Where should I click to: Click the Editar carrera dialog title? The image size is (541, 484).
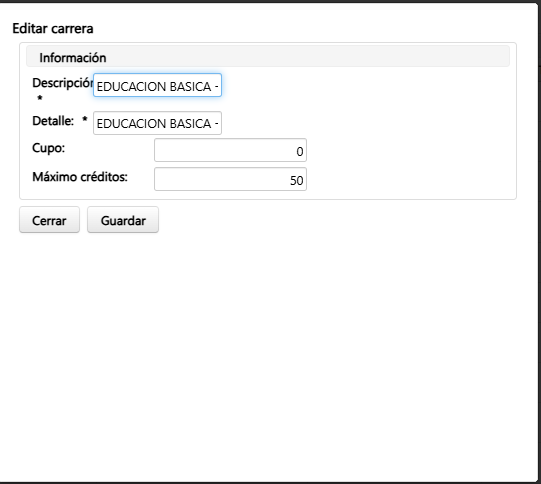tap(53, 29)
